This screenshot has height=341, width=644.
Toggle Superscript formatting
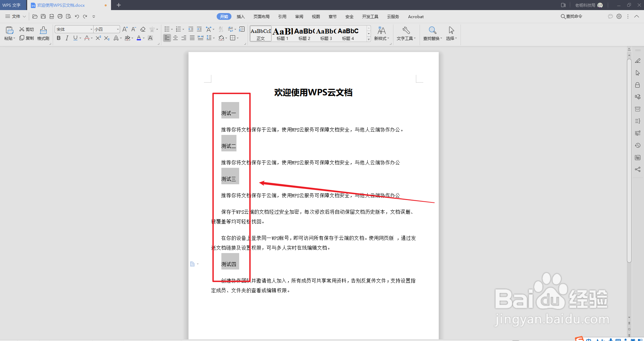(98, 38)
